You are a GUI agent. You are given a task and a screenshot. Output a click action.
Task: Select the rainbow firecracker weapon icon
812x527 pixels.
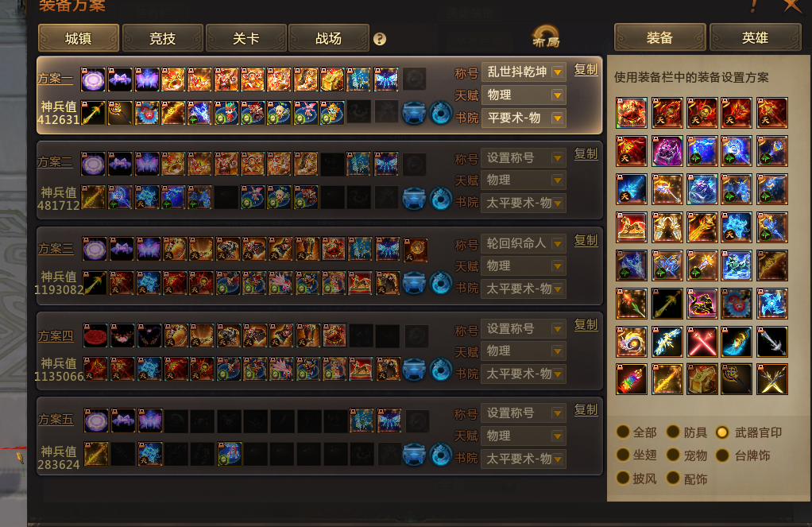coord(632,379)
